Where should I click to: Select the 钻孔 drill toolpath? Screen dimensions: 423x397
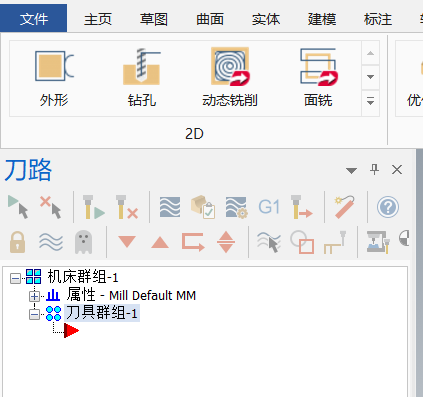click(x=142, y=78)
